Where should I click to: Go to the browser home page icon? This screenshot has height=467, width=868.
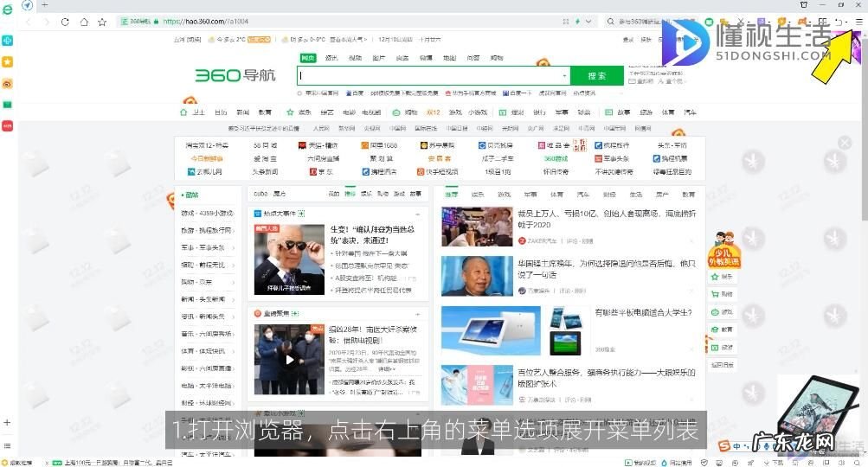coord(84,22)
